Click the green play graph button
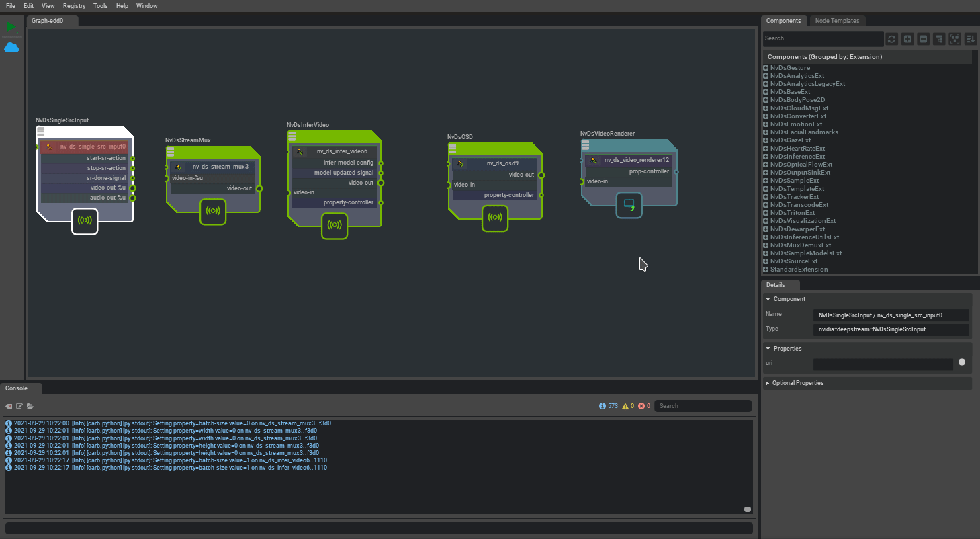This screenshot has width=980, height=539. (11, 27)
